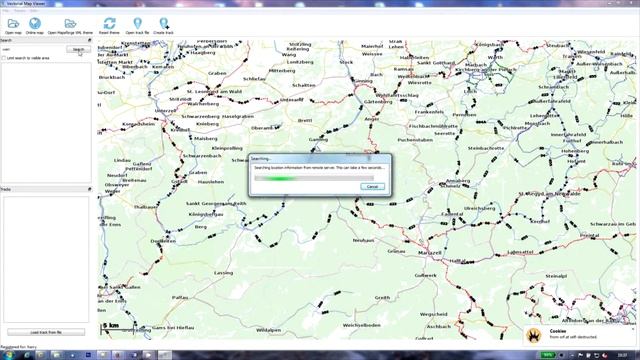The height and width of the screenshot is (360, 640).
Task: Click Open Mapsforge XML theme icon
Action: pos(70,24)
